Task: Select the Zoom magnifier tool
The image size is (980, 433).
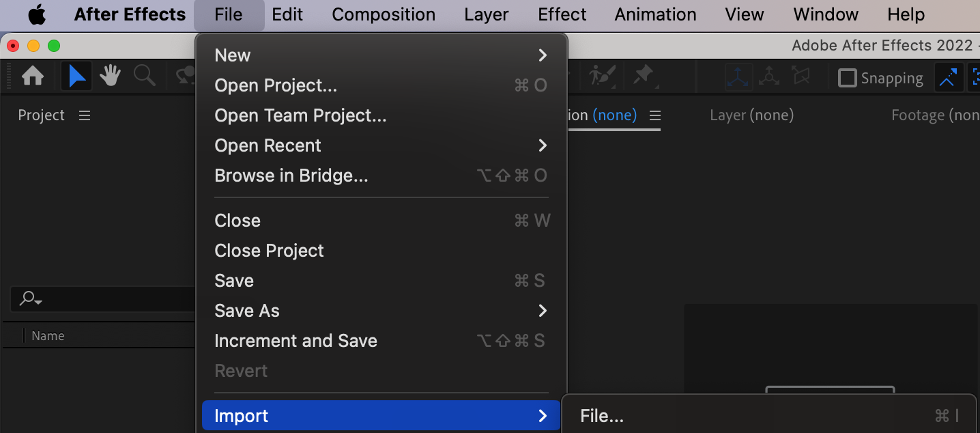Action: coord(144,76)
